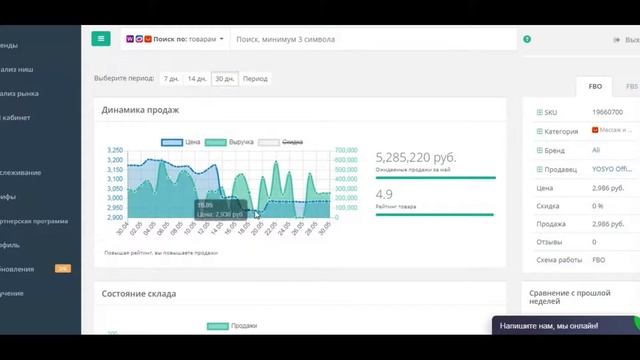Click the '4.9' product rating value
This screenshot has height=360, width=640.
click(x=384, y=194)
